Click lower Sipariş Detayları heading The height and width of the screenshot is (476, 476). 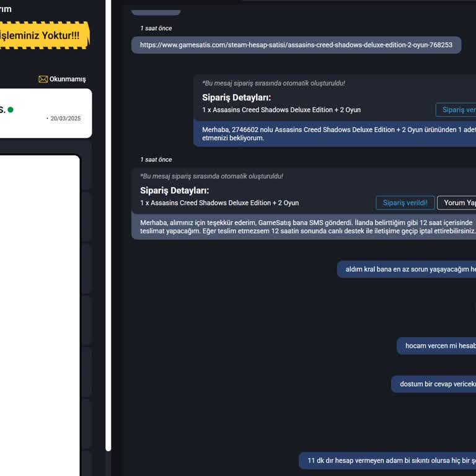[175, 190]
